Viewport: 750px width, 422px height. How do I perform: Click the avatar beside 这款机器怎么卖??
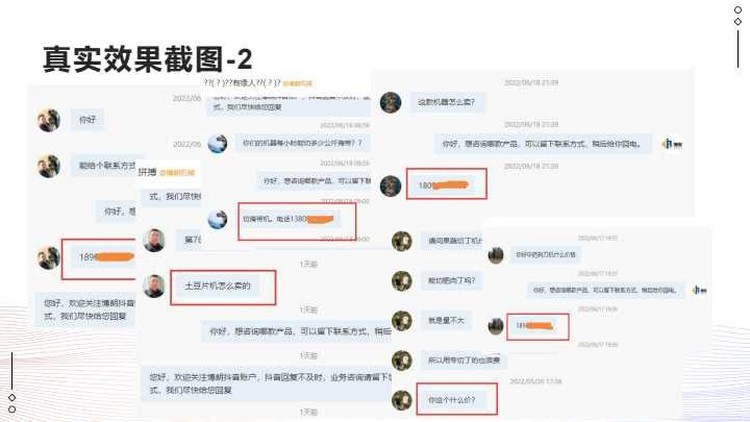[390, 102]
